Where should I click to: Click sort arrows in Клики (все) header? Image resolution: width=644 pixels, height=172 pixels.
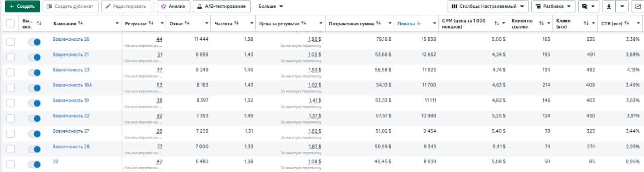click(x=586, y=23)
